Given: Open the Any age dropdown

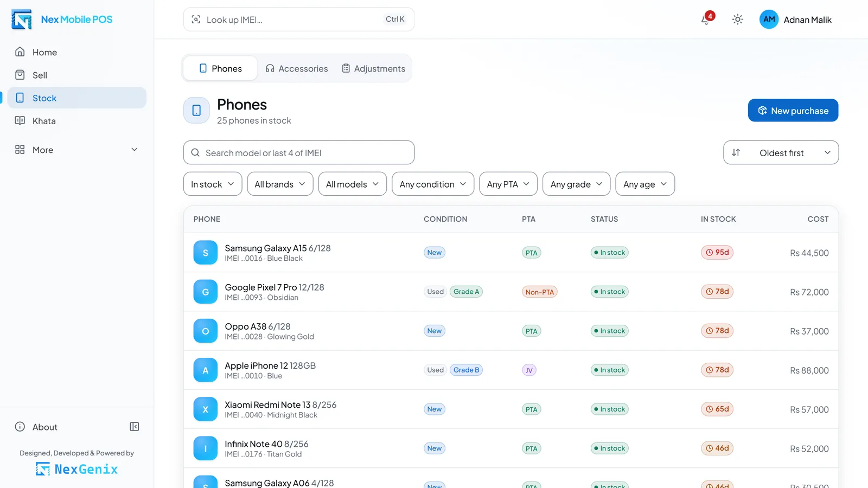Looking at the screenshot, I should (x=645, y=184).
